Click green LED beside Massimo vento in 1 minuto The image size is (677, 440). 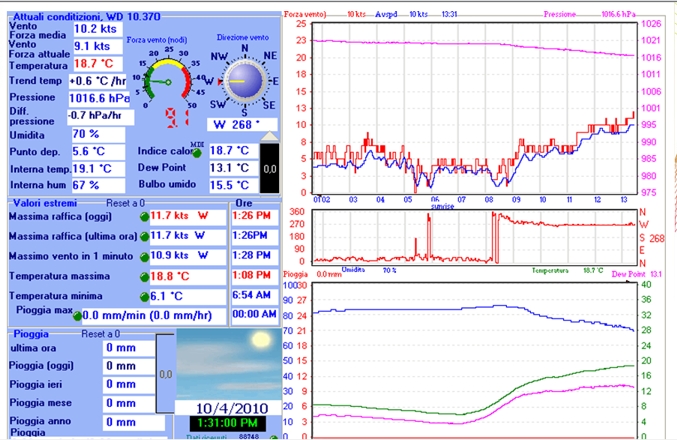click(x=143, y=256)
